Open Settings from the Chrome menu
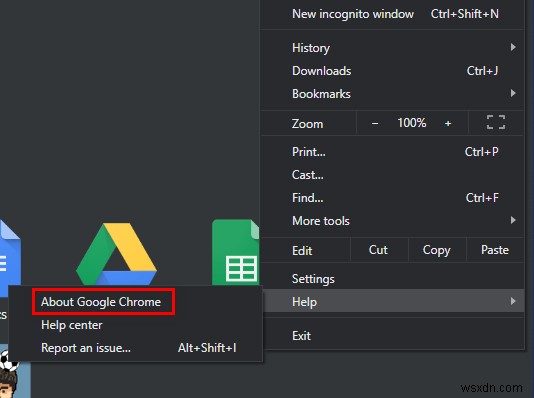 click(392, 279)
